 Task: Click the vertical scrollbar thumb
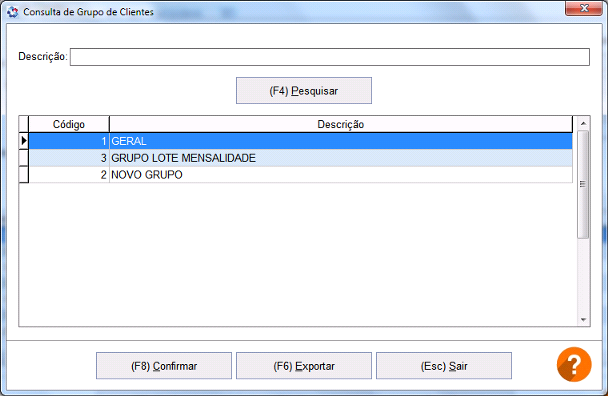pos(583,185)
